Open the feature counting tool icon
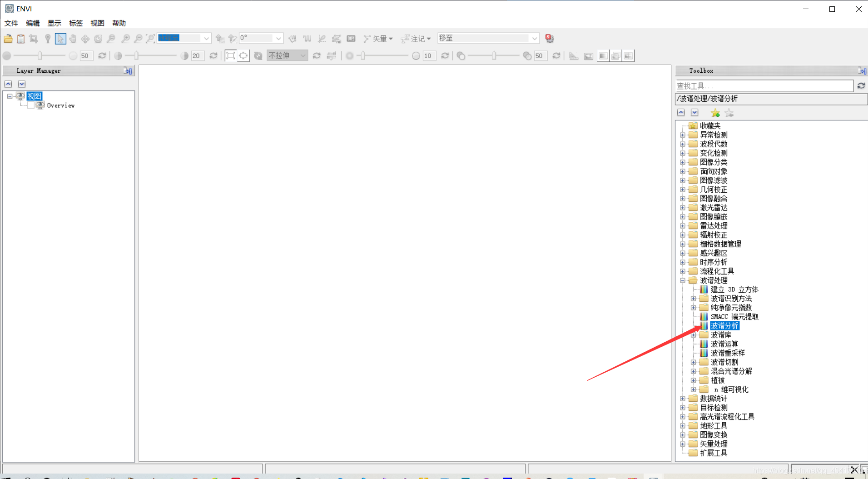The width and height of the screenshot is (868, 479). point(351,39)
